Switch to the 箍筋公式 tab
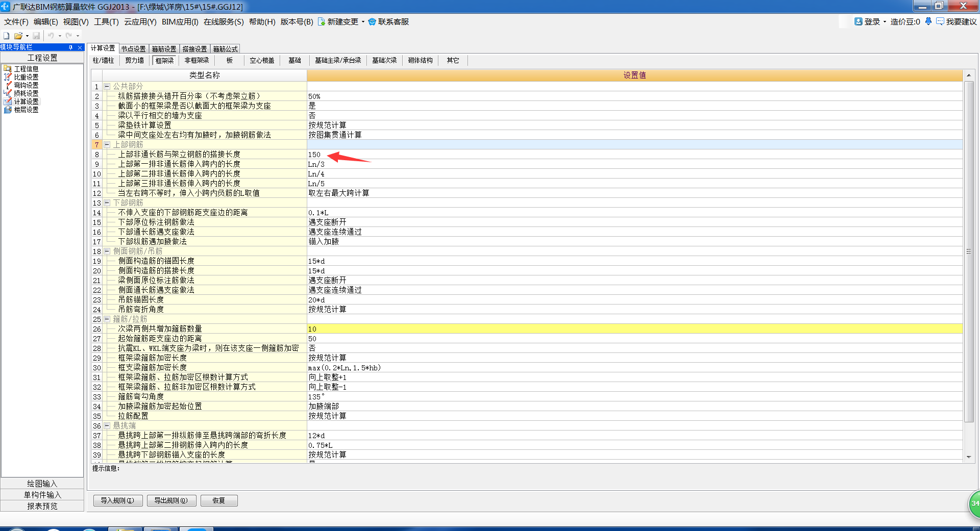Image resolution: width=980 pixels, height=531 pixels. 226,49
